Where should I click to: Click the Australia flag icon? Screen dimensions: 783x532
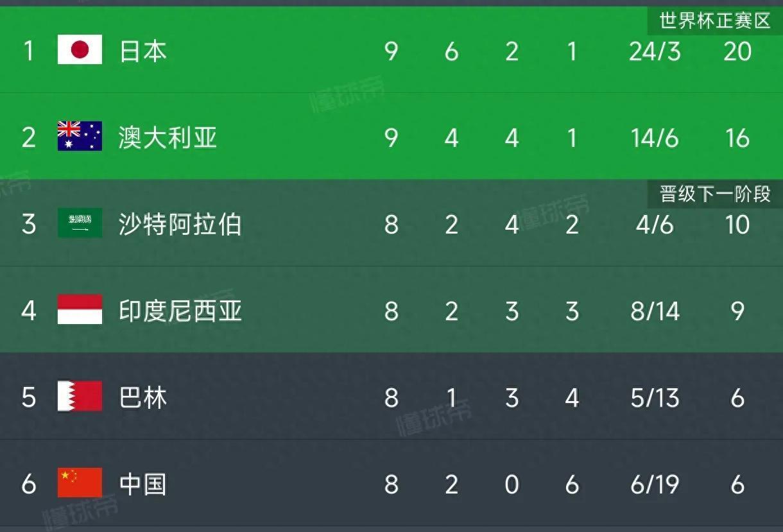coord(80,137)
